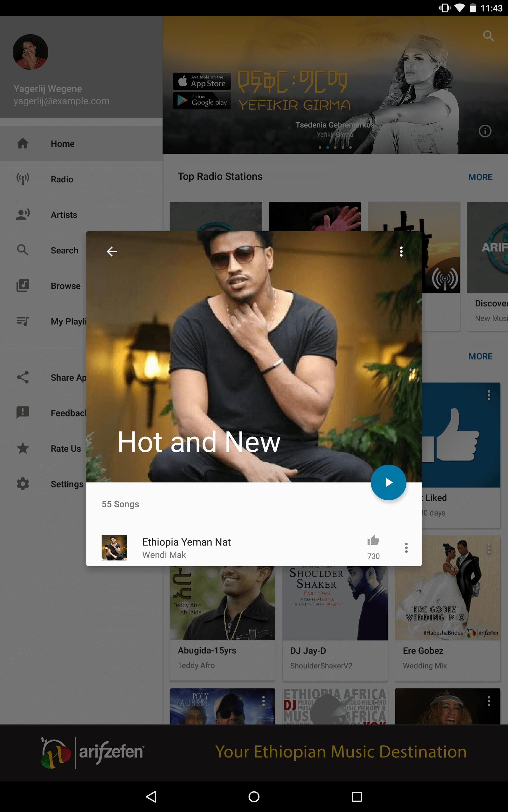Tap the Google Play badge
508x812 pixels.
pos(202,100)
